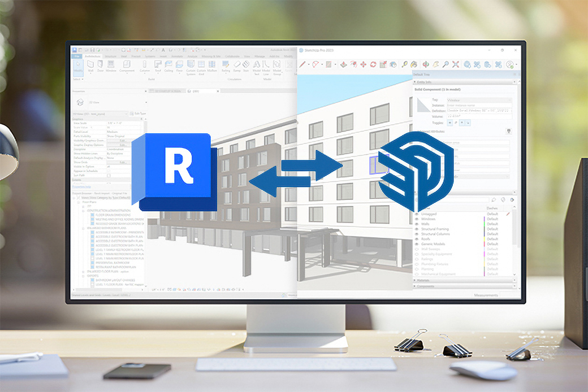The image size is (588, 392).
Task: Hide the Structural Columns tag
Action: tap(417, 234)
